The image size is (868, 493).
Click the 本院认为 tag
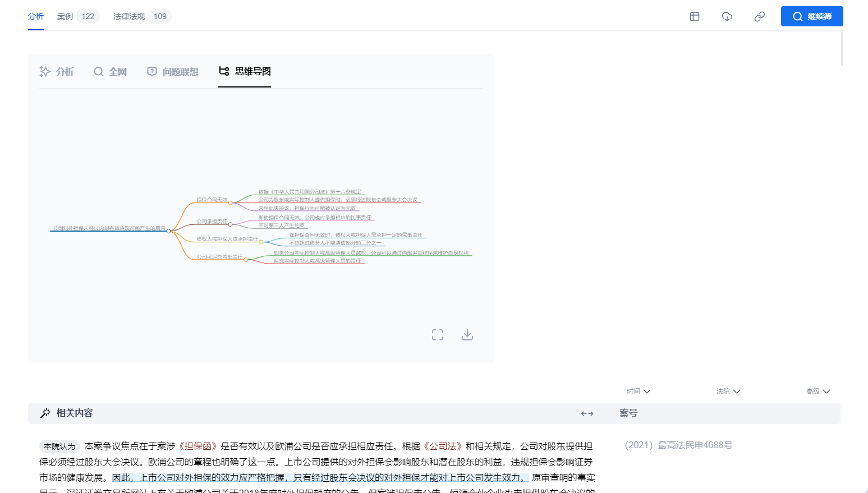tap(59, 446)
